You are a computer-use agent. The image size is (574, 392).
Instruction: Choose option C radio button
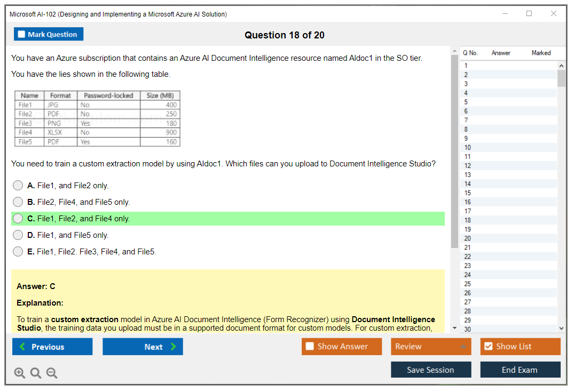coord(18,219)
